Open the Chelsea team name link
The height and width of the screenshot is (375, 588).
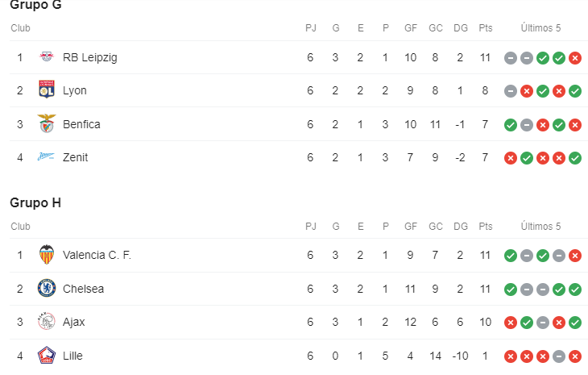[83, 289]
